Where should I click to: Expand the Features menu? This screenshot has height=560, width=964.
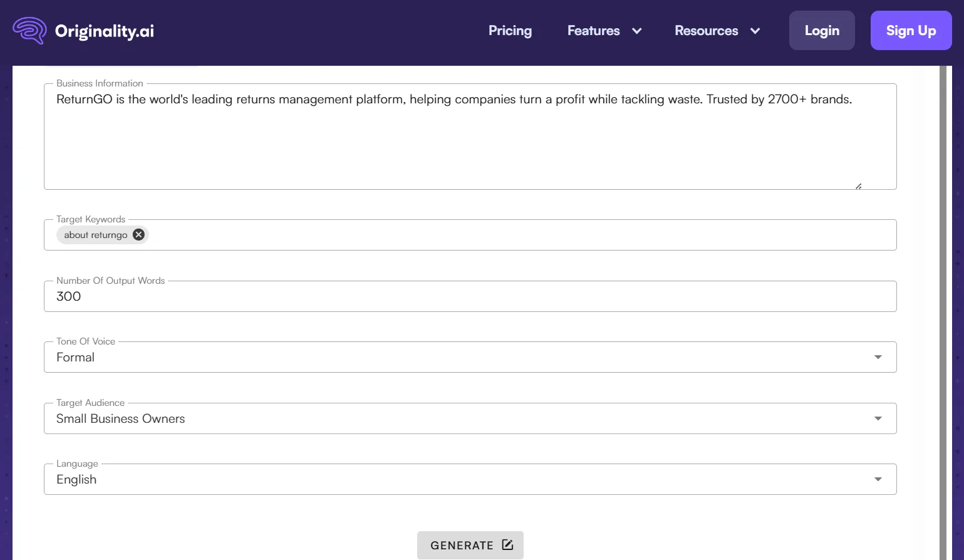tap(604, 31)
